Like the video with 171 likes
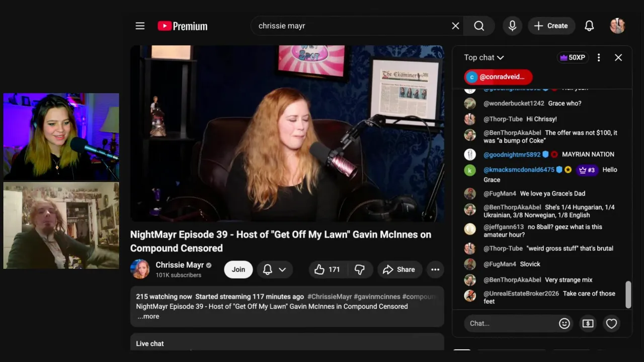 tap(327, 269)
